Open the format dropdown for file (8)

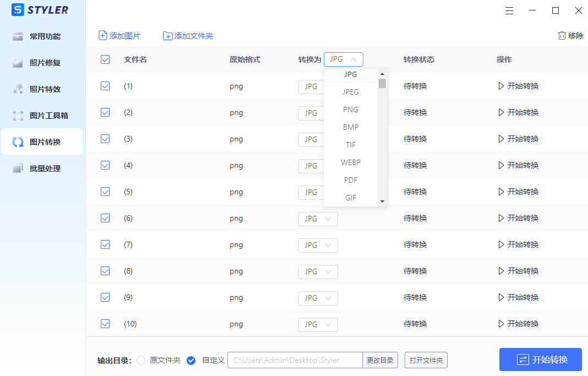click(x=318, y=272)
